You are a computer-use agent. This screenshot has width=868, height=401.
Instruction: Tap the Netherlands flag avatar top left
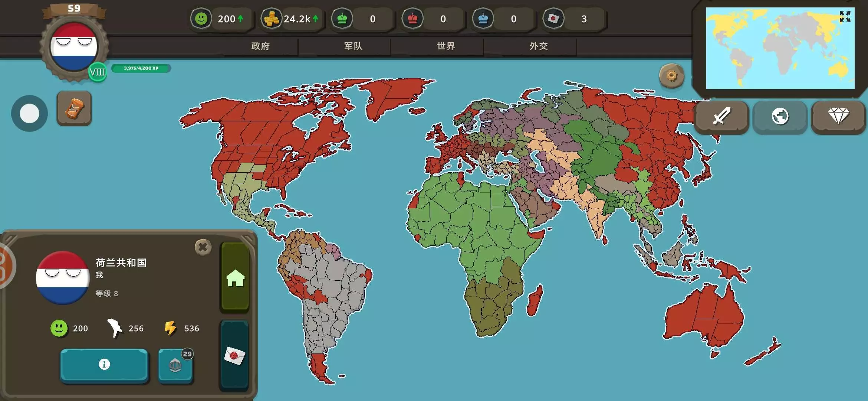click(x=74, y=46)
